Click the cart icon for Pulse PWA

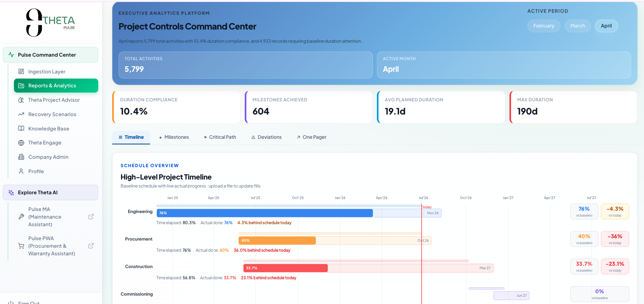[x=21, y=246]
